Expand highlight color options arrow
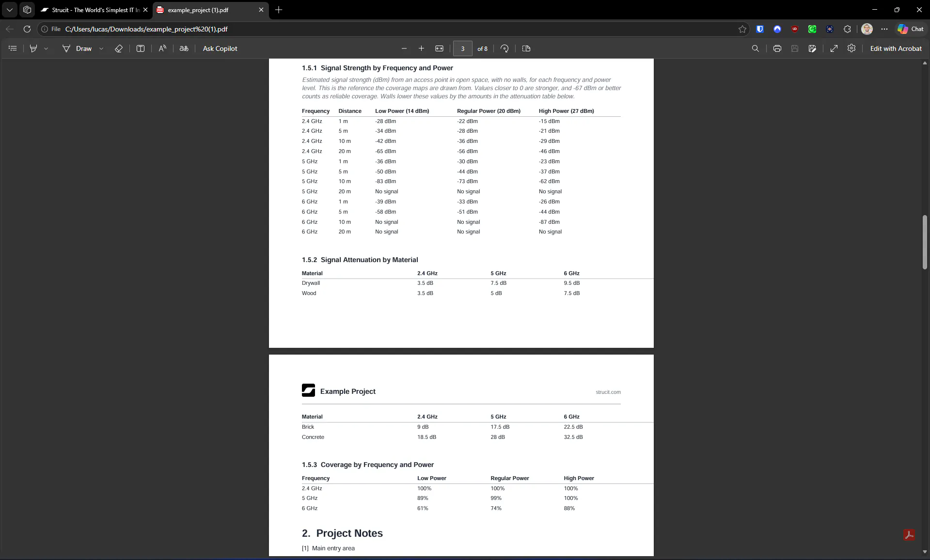 click(x=46, y=48)
